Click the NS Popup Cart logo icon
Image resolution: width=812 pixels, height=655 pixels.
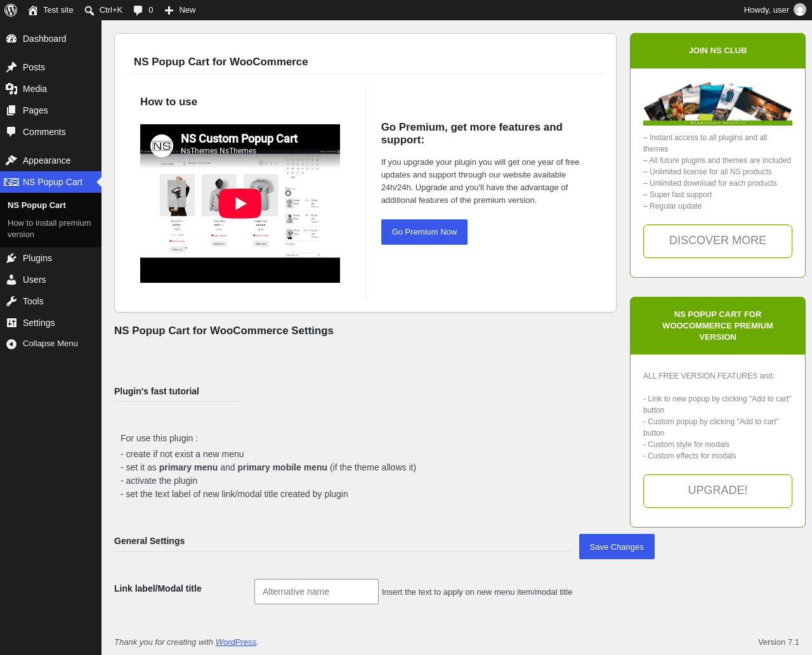click(11, 182)
